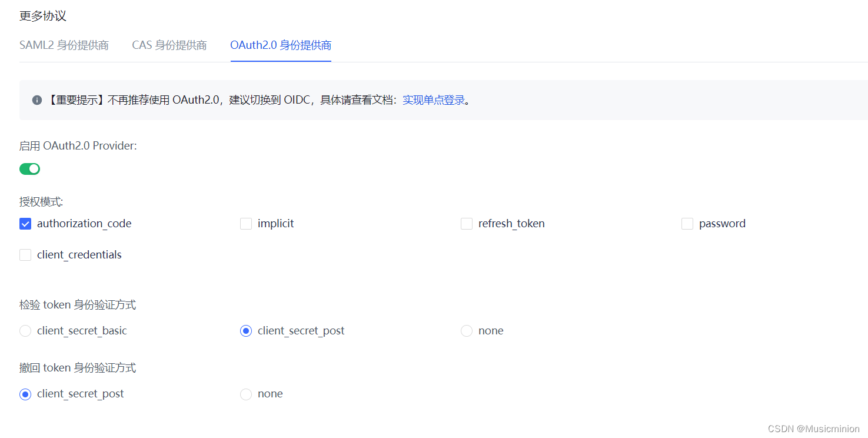Screen dimensions: 868x438
Task: Click the 授权模式 section label
Action: tap(38, 201)
